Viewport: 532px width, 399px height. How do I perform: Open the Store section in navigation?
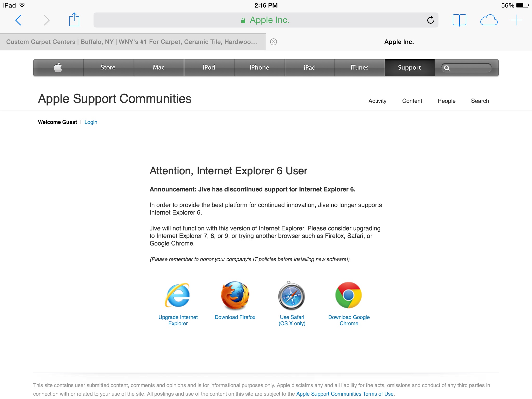click(108, 68)
